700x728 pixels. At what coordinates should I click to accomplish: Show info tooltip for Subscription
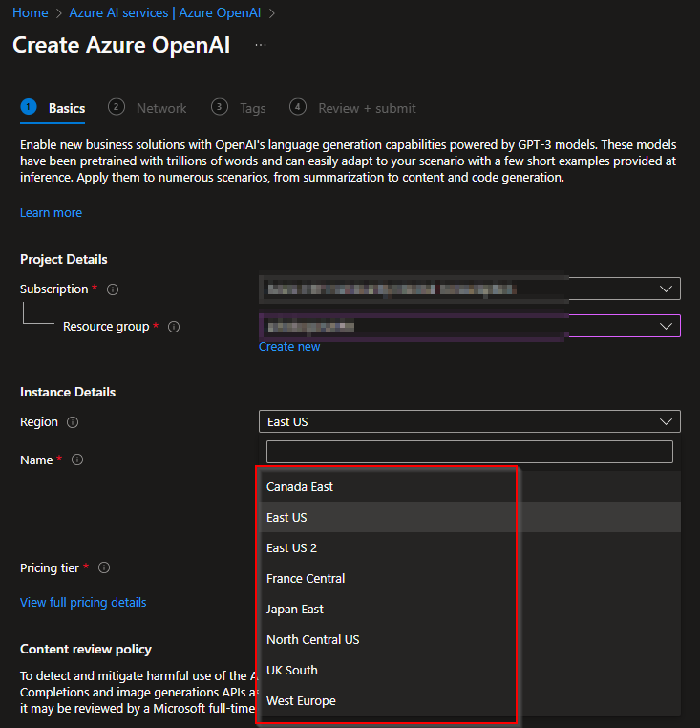tap(113, 289)
